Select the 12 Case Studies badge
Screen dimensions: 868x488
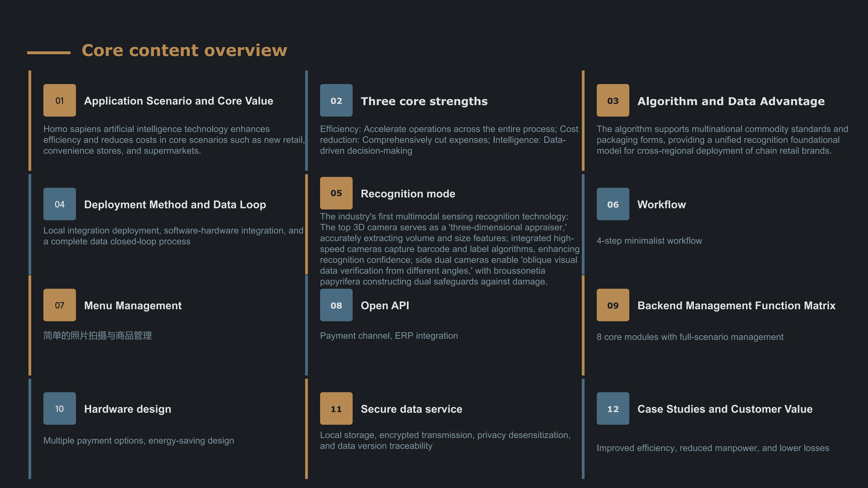(613, 409)
